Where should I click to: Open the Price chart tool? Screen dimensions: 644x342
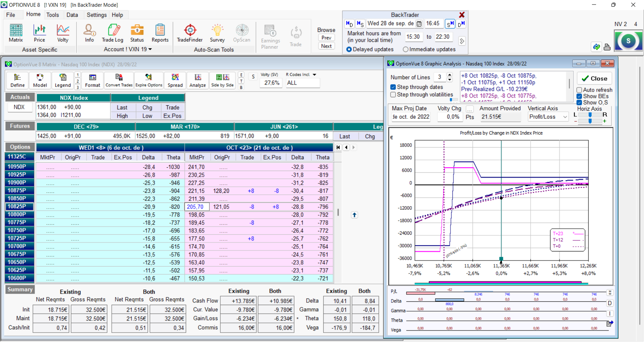coord(39,33)
